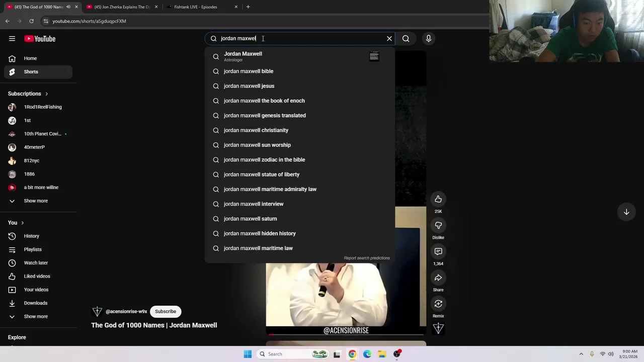Click the browser address bar URL
The width and height of the screenshot is (644, 362).
click(89, 21)
